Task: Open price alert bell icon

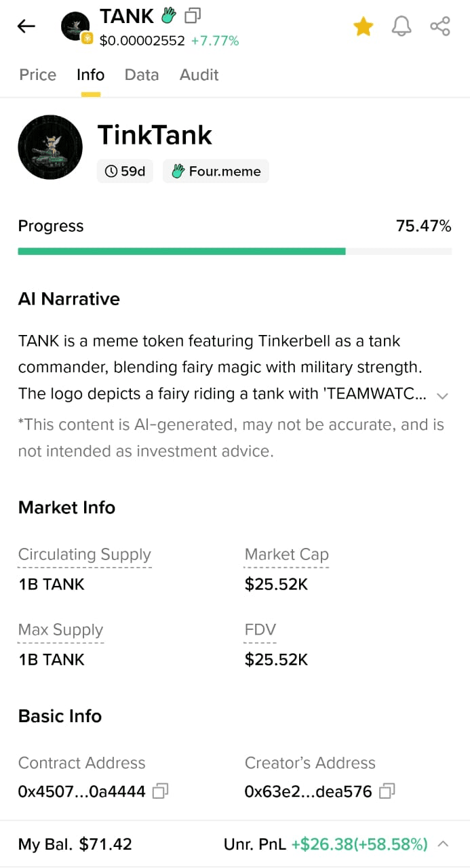Action: pos(402,26)
